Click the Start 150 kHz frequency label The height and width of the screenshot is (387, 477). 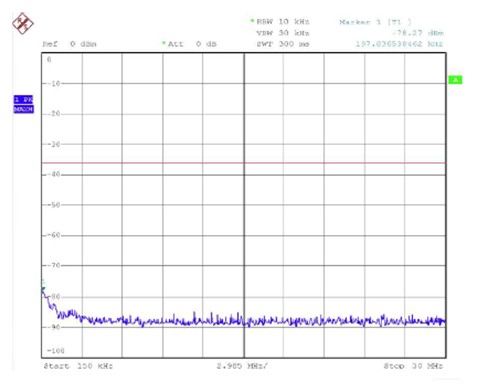coord(78,366)
